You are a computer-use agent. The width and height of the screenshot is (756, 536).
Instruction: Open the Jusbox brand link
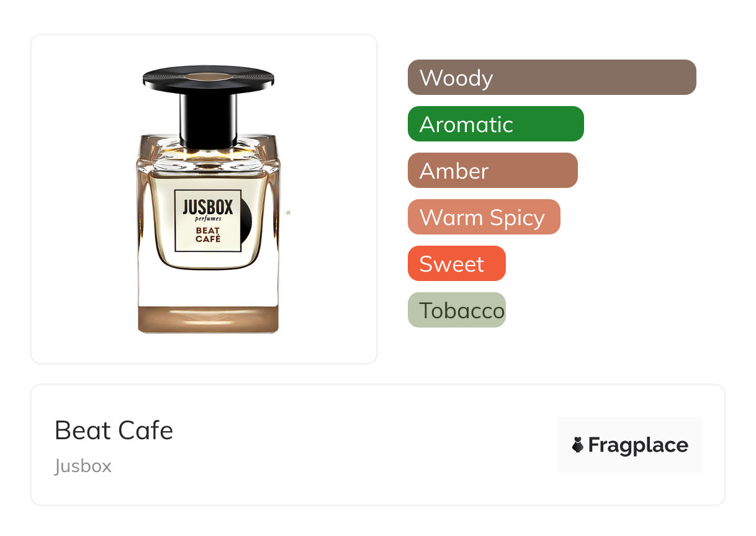click(83, 466)
